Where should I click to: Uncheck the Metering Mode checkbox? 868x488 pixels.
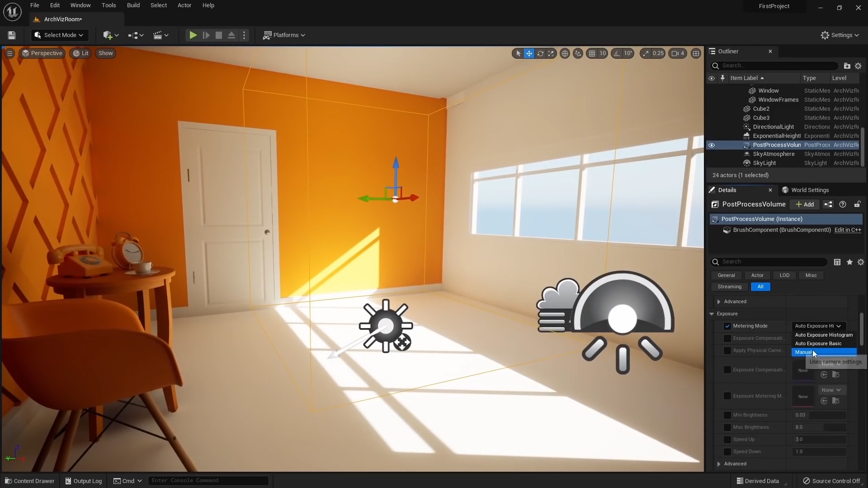click(x=727, y=326)
